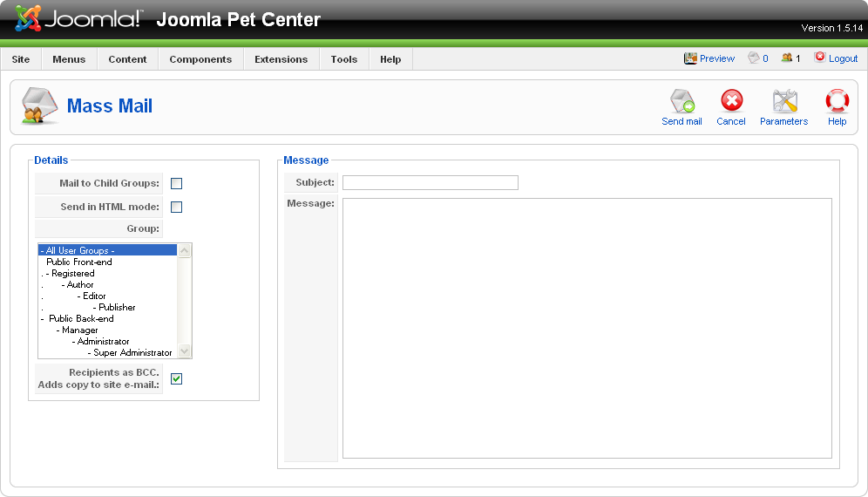Open the Extensions menu

281,59
